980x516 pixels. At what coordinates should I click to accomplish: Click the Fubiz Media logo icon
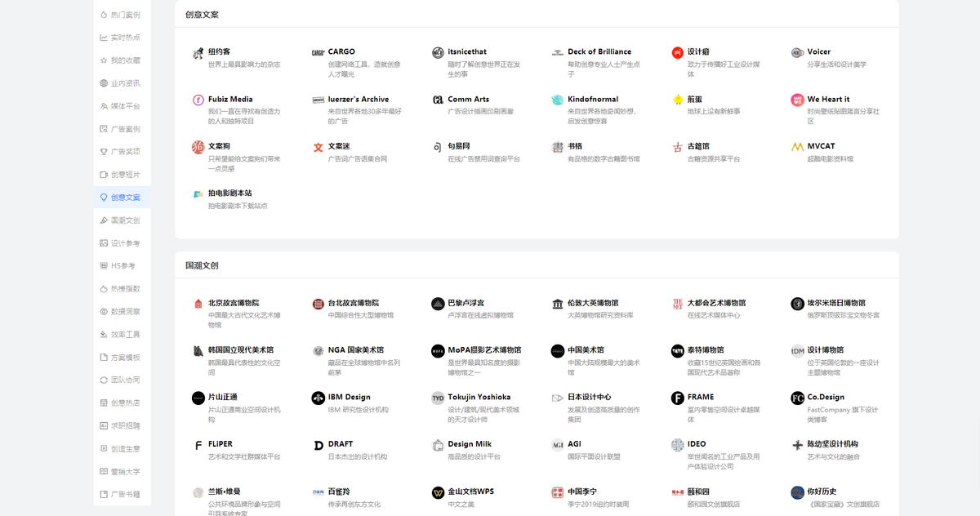[198, 100]
